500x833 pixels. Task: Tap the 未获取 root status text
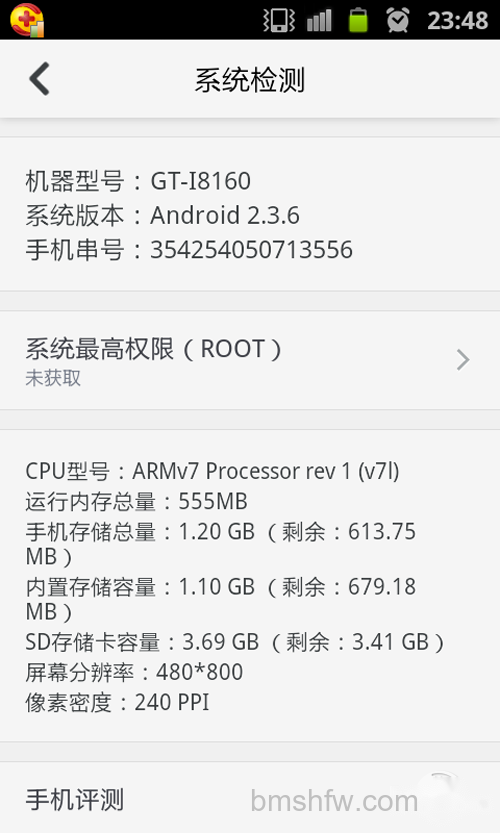(53, 378)
